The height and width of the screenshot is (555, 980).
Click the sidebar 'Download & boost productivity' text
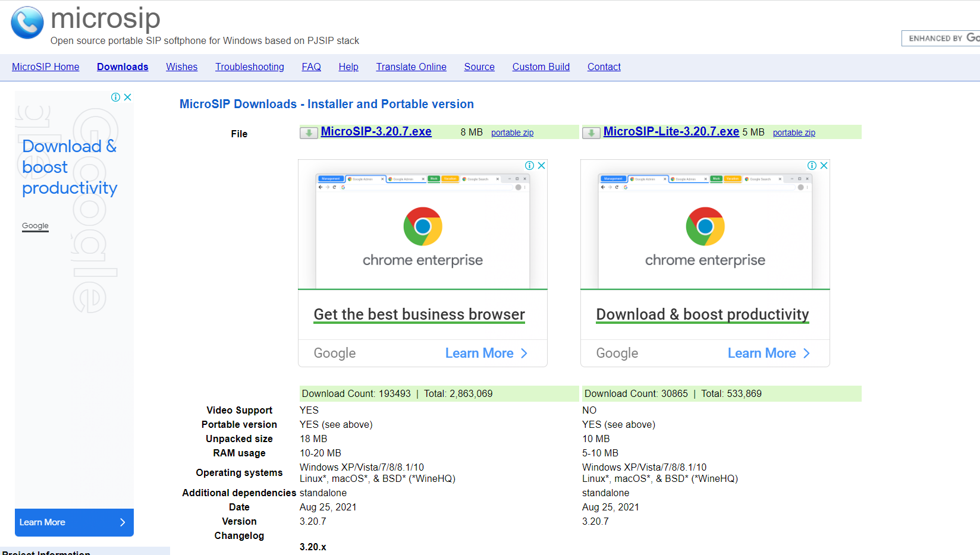[x=70, y=167]
